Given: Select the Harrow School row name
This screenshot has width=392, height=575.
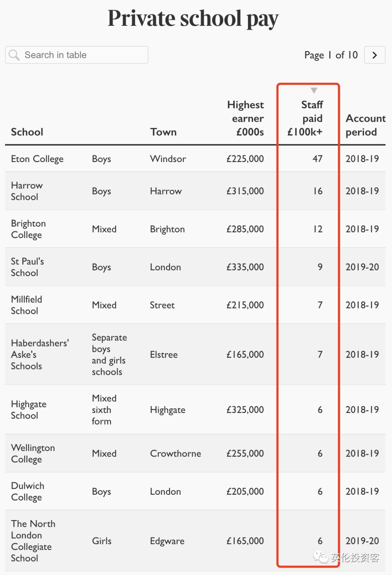Looking at the screenshot, I should pos(26,191).
